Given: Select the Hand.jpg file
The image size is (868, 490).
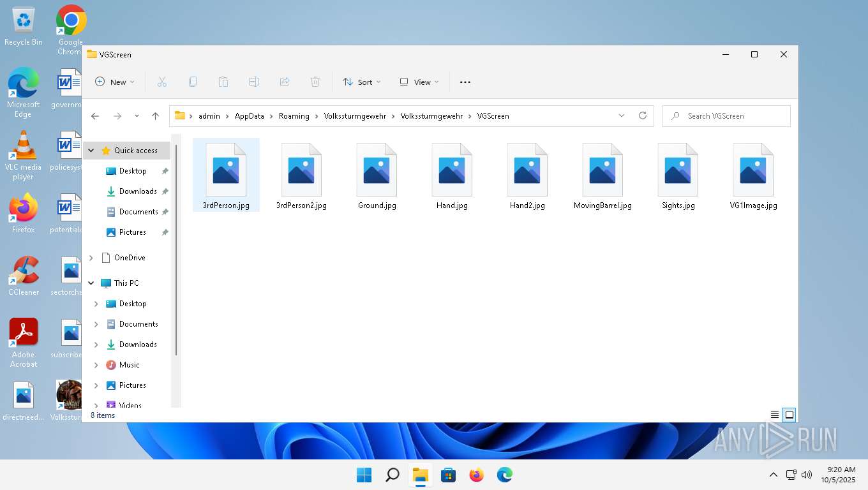Looking at the screenshot, I should [452, 176].
